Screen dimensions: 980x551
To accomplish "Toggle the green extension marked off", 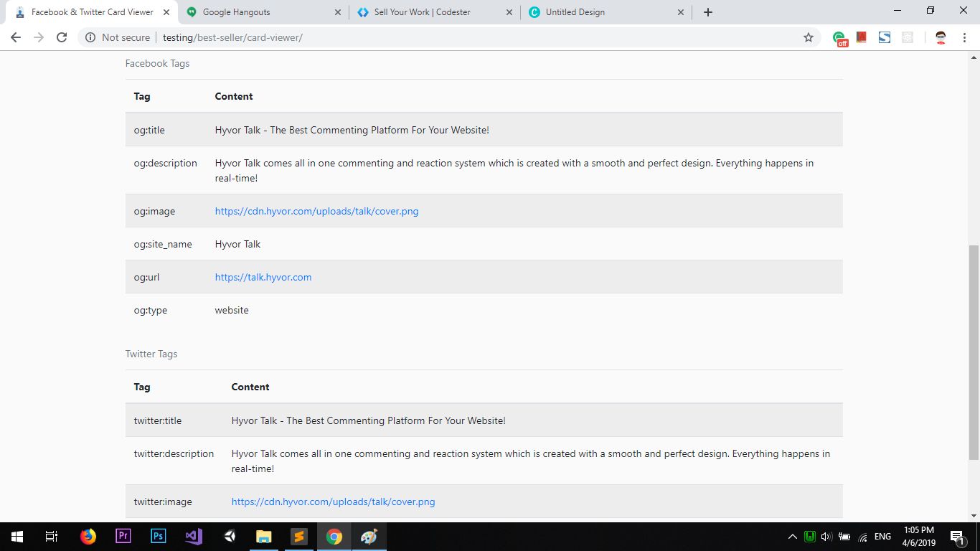I will pyautogui.click(x=839, y=38).
